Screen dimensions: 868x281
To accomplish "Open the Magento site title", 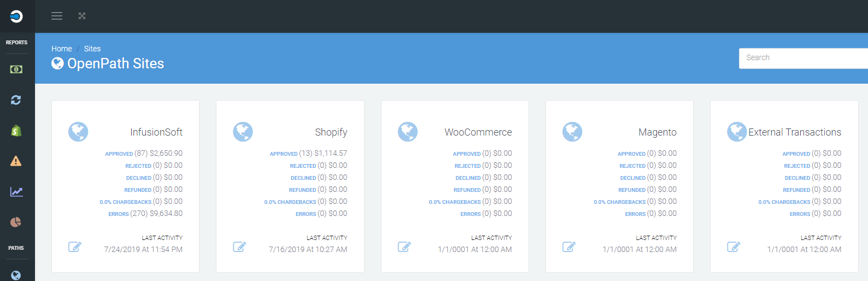I will tap(658, 132).
